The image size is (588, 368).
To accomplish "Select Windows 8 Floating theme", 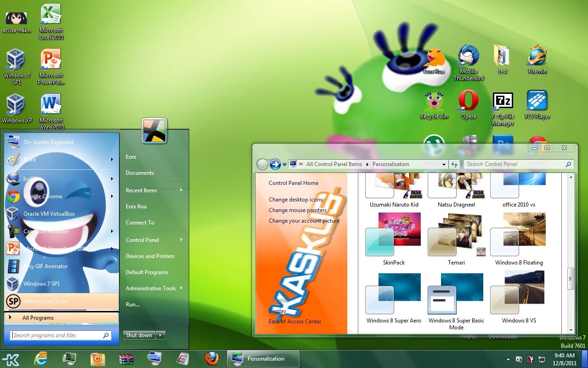I will tap(519, 239).
